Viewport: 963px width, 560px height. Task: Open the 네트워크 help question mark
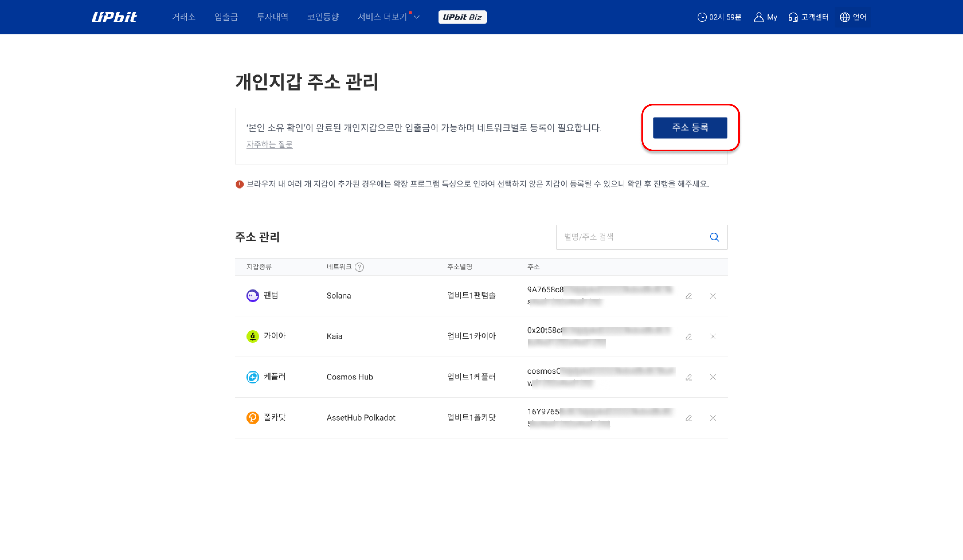tap(359, 267)
